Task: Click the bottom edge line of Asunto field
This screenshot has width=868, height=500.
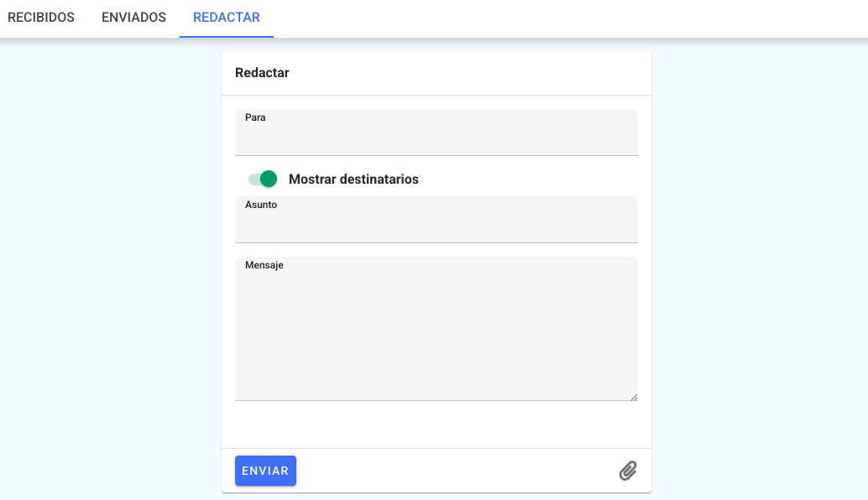Action: (x=437, y=242)
